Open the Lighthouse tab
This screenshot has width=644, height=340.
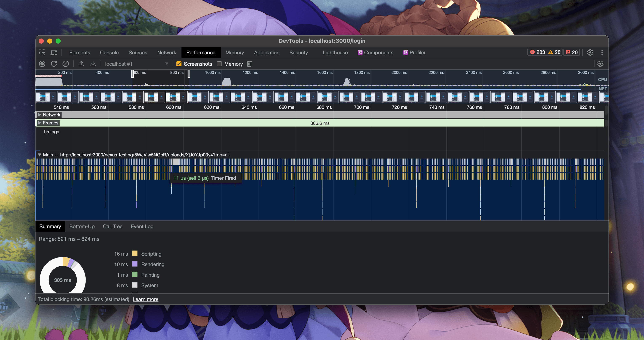[335, 52]
